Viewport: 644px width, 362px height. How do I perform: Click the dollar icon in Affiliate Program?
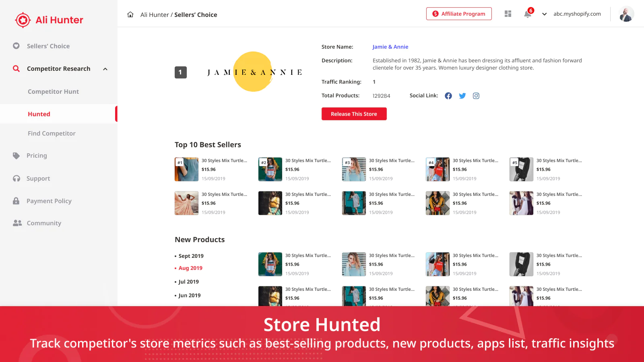click(x=436, y=14)
